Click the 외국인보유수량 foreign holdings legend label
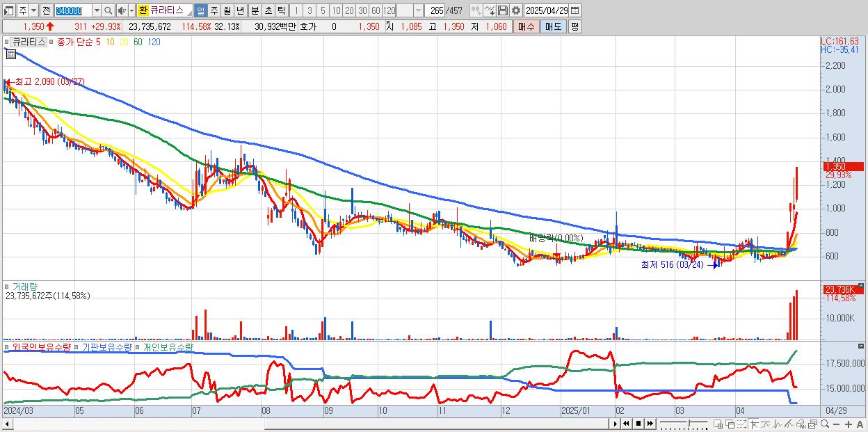Viewport: 868px width, 432px height. pos(42,346)
